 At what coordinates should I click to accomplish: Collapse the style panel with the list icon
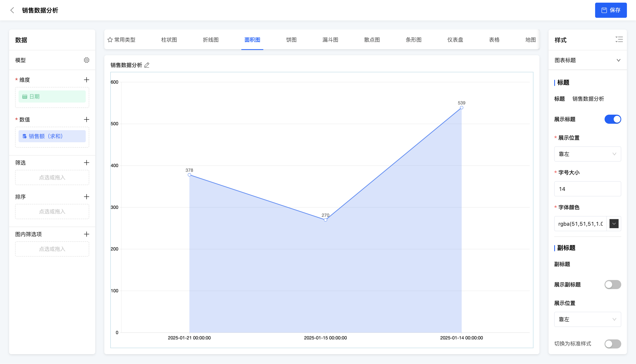click(x=619, y=40)
